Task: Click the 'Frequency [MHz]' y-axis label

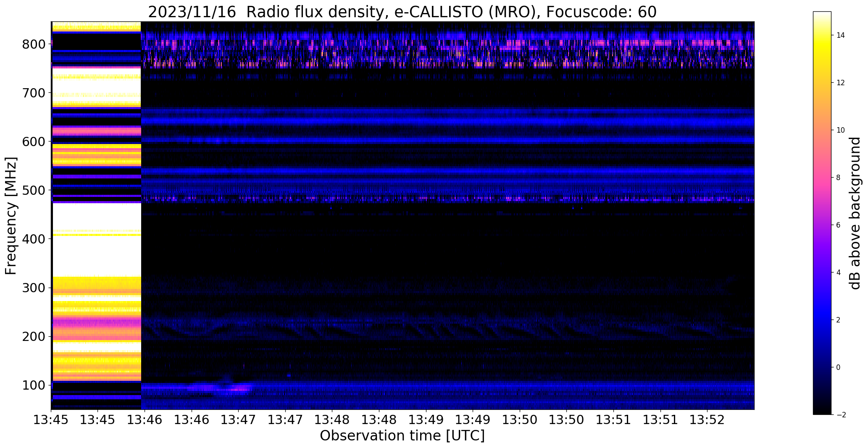Action: pyautogui.click(x=11, y=216)
